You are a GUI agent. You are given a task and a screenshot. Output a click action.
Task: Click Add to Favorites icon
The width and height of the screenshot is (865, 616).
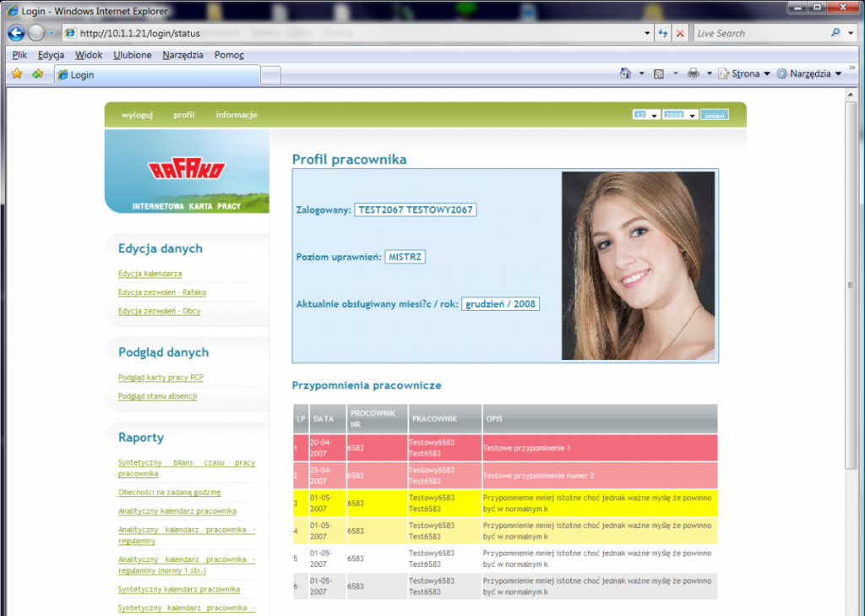[37, 74]
